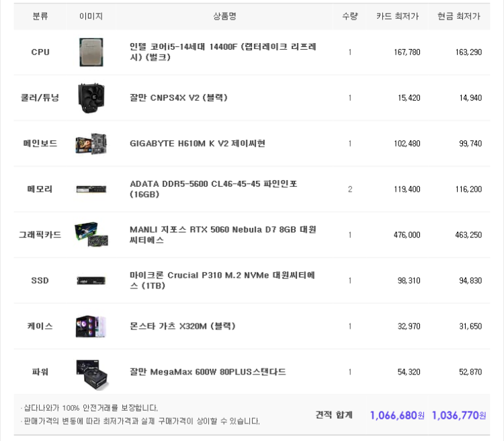Click the Zalman CNPS4X V2 cooler image
This screenshot has height=441, width=504.
pyautogui.click(x=91, y=97)
